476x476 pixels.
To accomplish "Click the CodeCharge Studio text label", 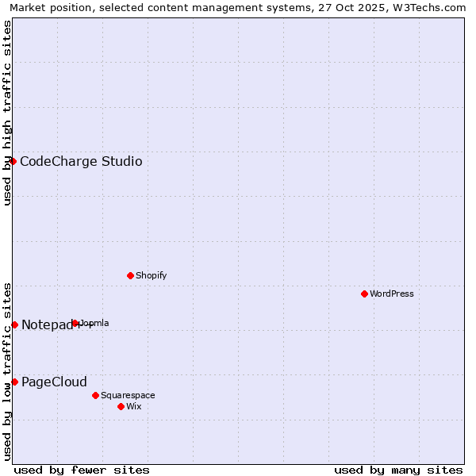I will 81,162.
